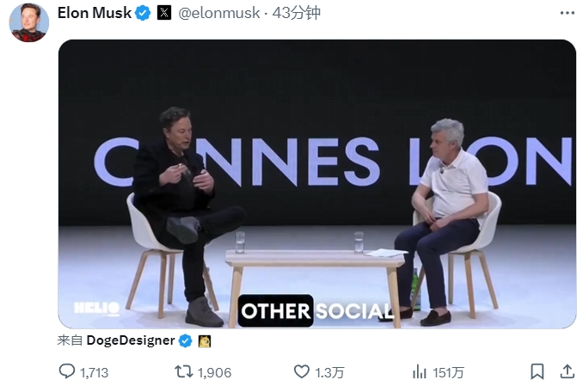Repost this tweet with retweet icon
Screen dimensions: 583x392
(x=183, y=371)
